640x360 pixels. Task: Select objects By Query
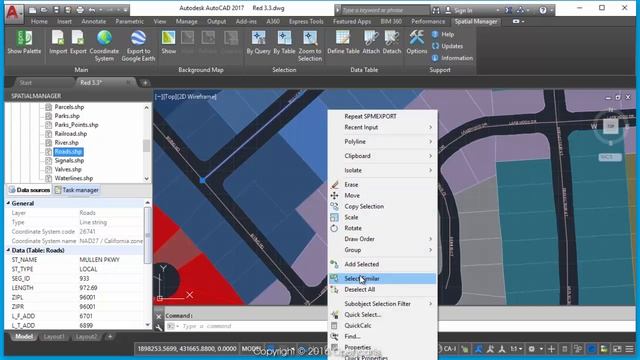pyautogui.click(x=258, y=42)
